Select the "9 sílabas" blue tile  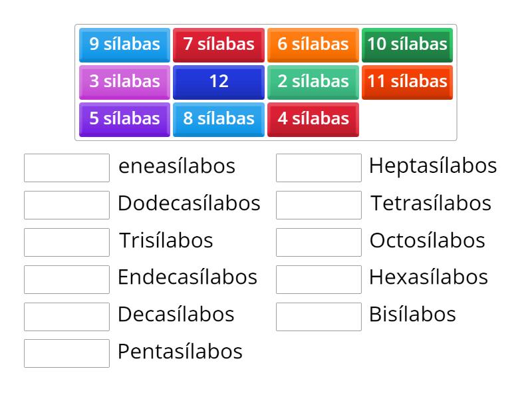pos(124,45)
